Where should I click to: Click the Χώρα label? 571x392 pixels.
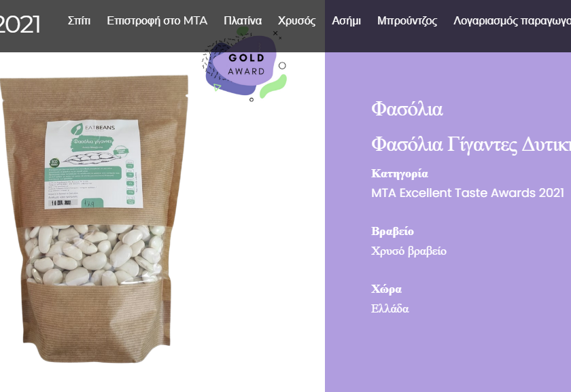[x=386, y=289]
